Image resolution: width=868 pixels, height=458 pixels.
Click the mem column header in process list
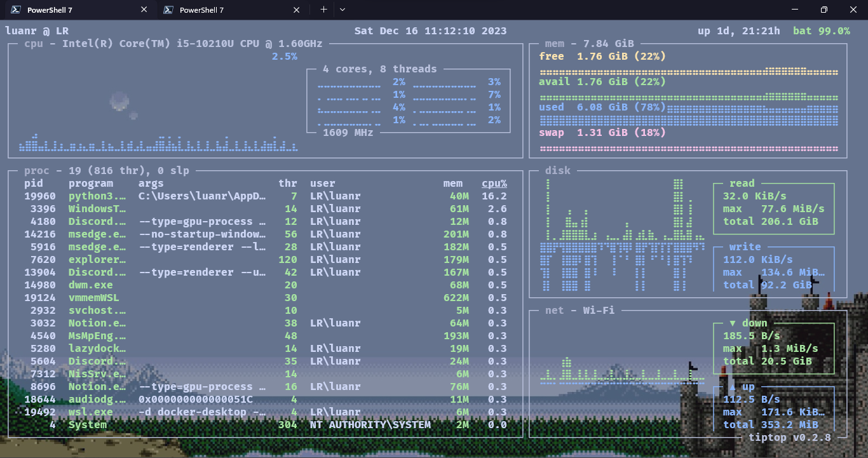click(453, 184)
